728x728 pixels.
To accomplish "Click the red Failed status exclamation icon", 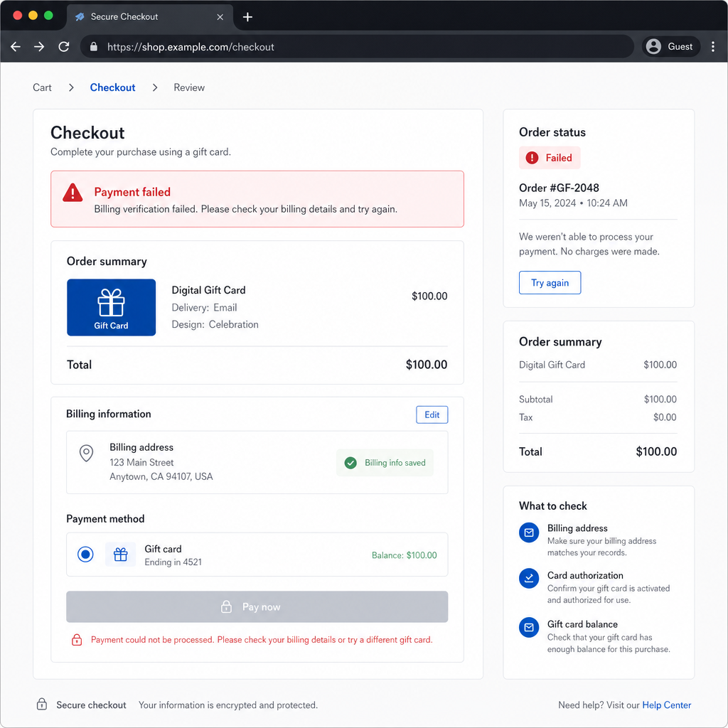I will click(532, 158).
